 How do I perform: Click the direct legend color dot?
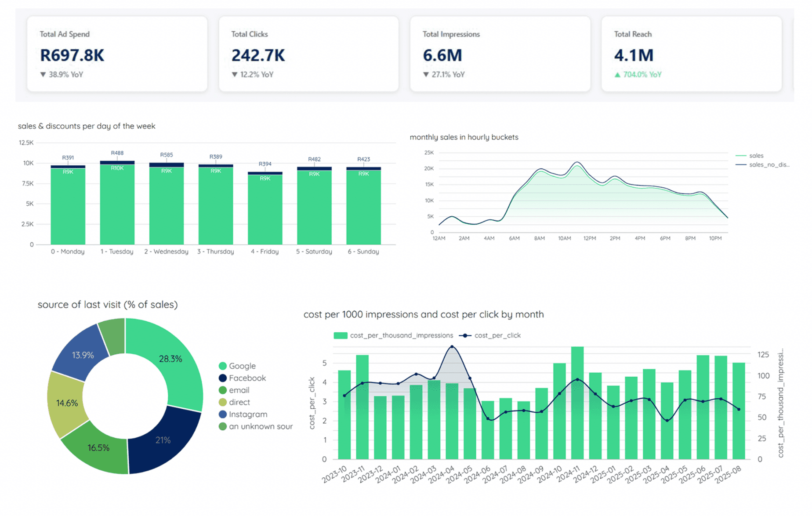click(x=224, y=402)
